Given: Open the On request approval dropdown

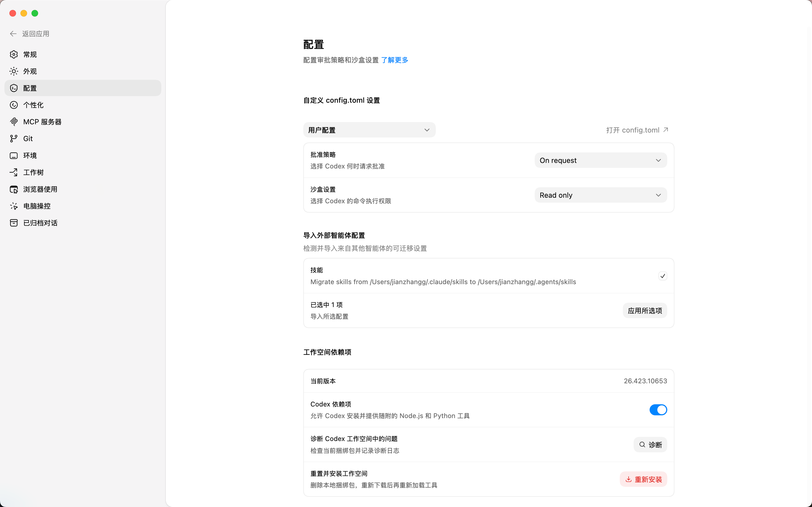Looking at the screenshot, I should point(600,160).
